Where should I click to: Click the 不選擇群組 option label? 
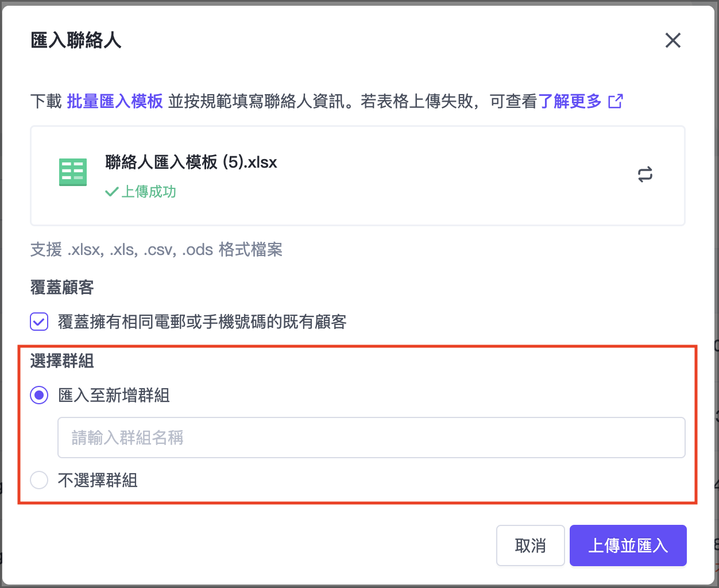[x=98, y=480]
